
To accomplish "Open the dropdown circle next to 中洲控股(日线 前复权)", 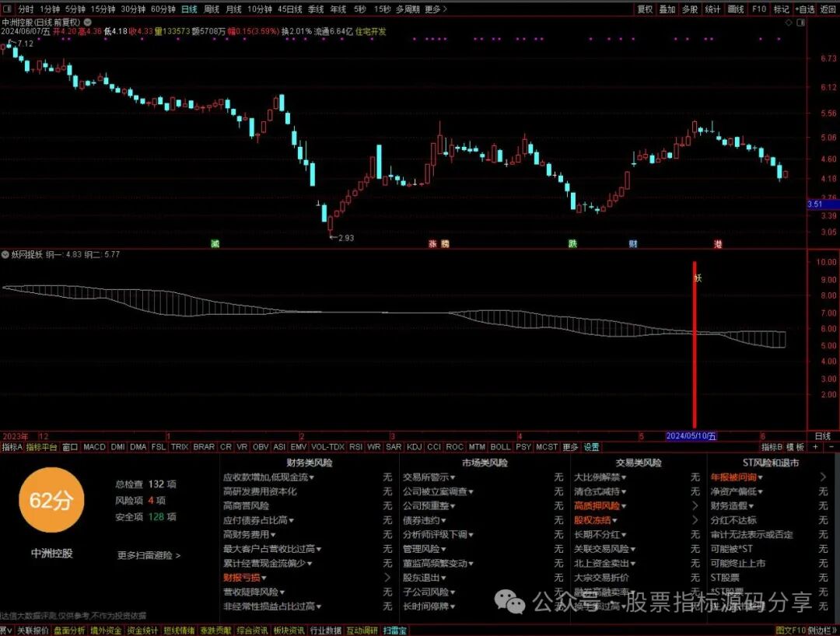I will click(x=87, y=23).
